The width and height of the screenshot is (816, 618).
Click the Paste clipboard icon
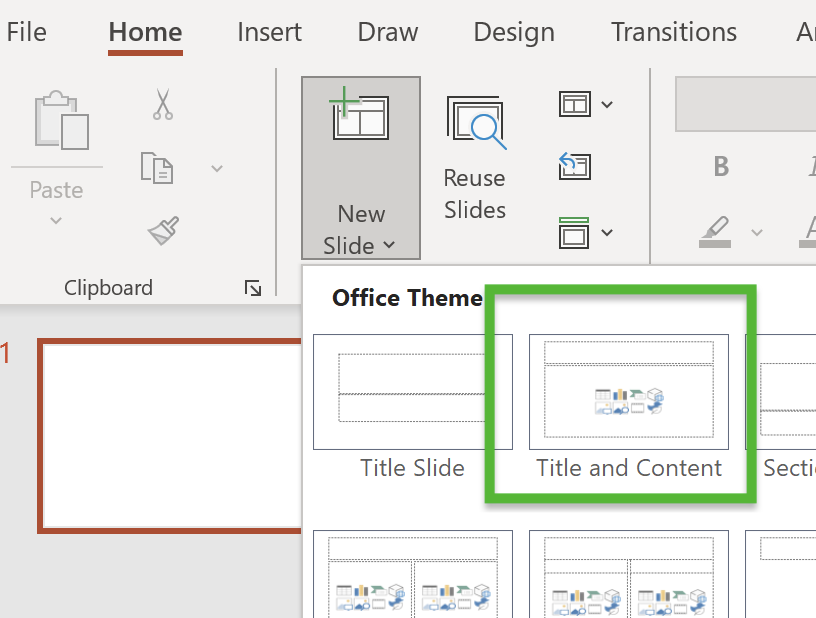tap(61, 120)
